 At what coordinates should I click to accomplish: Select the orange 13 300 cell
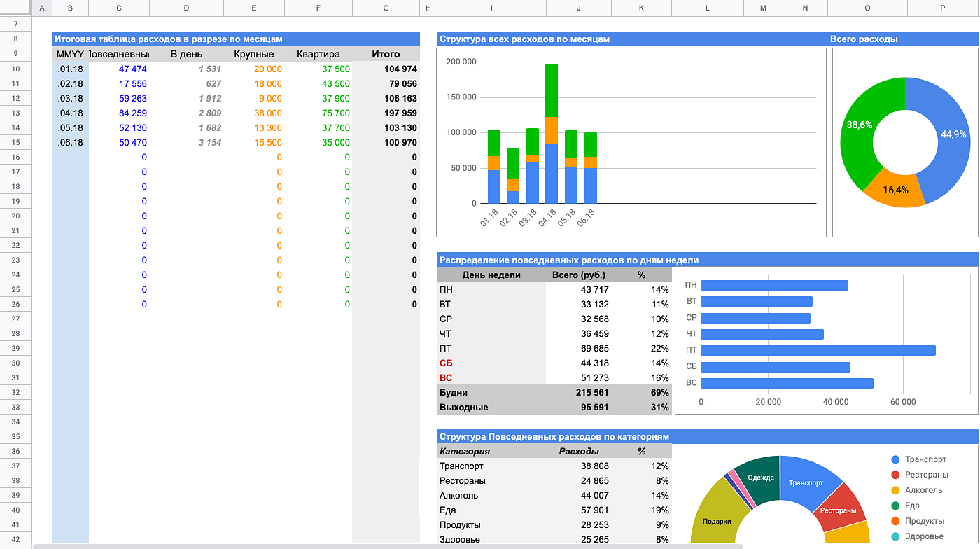[254, 127]
